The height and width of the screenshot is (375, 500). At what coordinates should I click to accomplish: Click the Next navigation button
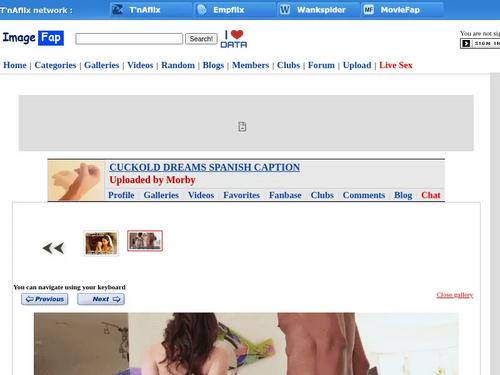(101, 299)
